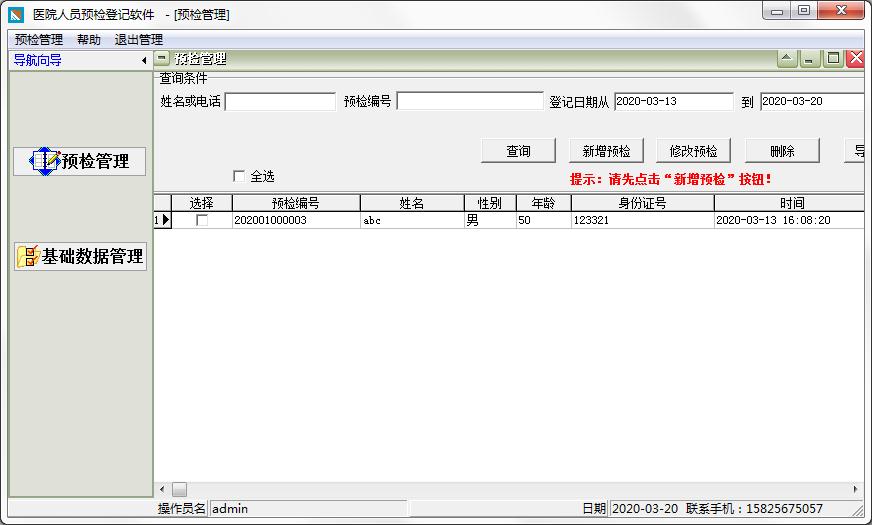Click the 登记日期从 start date field

[x=674, y=102]
